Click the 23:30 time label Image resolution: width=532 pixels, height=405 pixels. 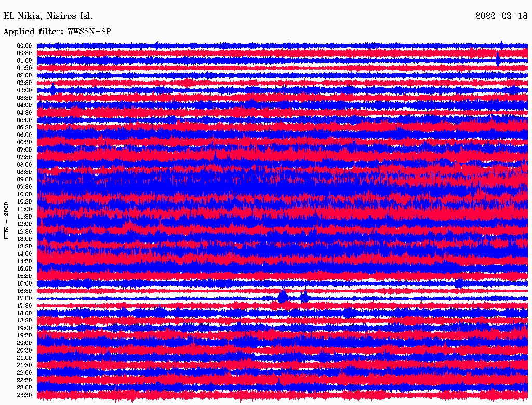coord(24,395)
